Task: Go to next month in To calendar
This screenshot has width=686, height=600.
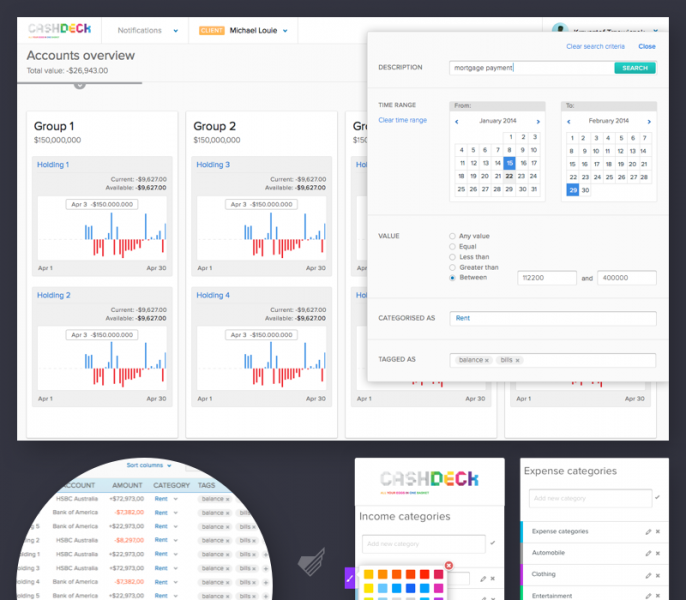Action: click(649, 122)
